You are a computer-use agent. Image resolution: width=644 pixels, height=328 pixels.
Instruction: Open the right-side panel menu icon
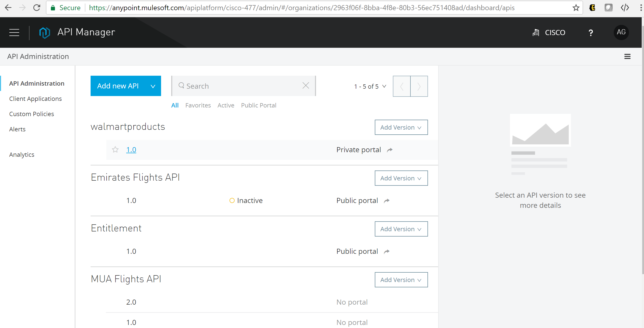[627, 56]
